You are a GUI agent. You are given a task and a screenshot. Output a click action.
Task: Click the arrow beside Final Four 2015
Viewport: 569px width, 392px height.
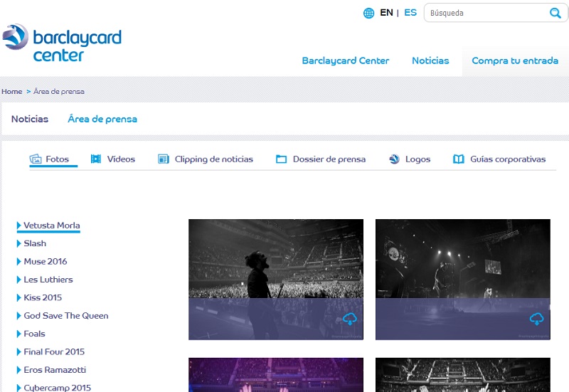pyautogui.click(x=19, y=352)
